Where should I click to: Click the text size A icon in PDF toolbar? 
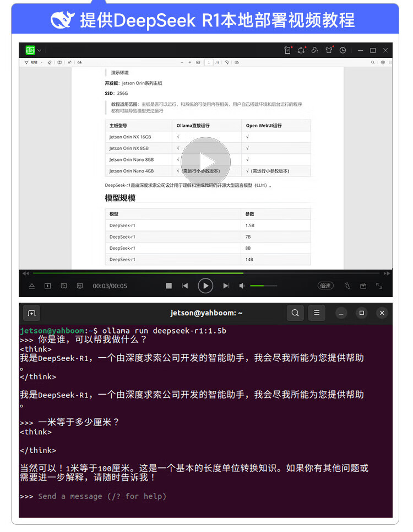pos(69,62)
